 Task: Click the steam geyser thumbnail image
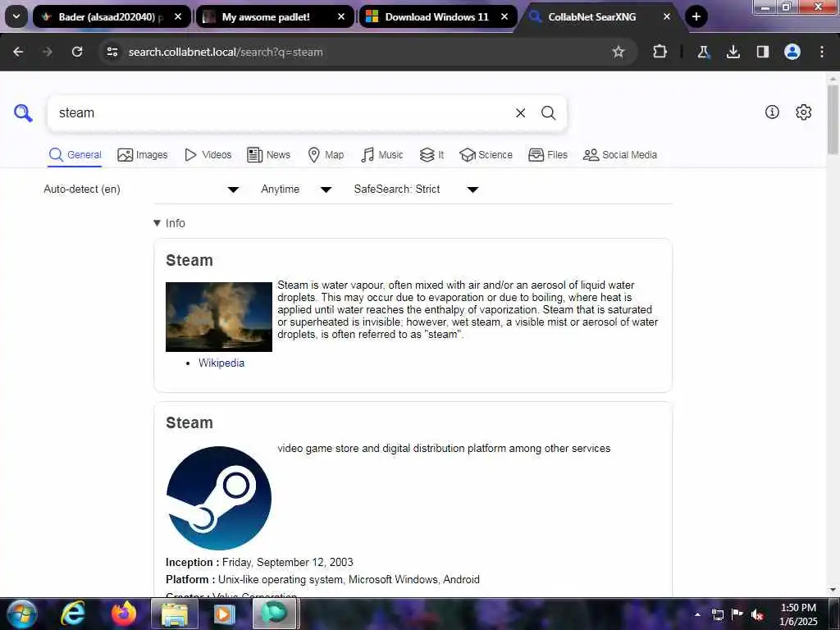click(218, 317)
